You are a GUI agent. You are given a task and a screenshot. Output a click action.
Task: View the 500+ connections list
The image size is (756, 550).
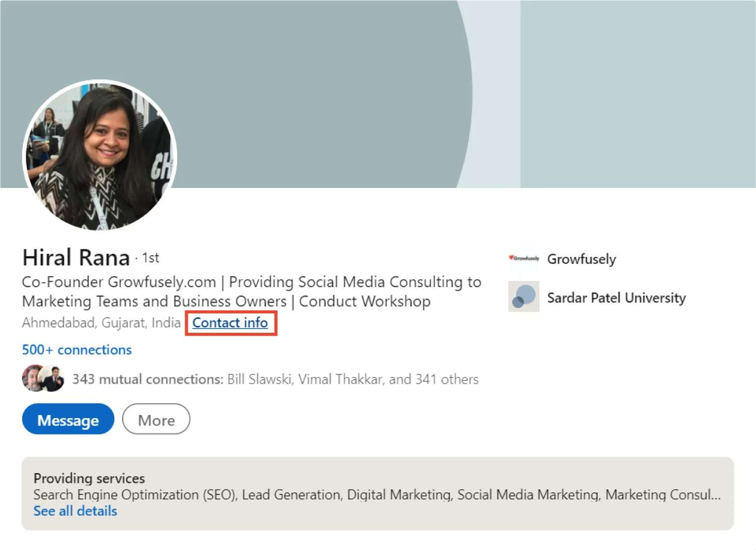[76, 350]
